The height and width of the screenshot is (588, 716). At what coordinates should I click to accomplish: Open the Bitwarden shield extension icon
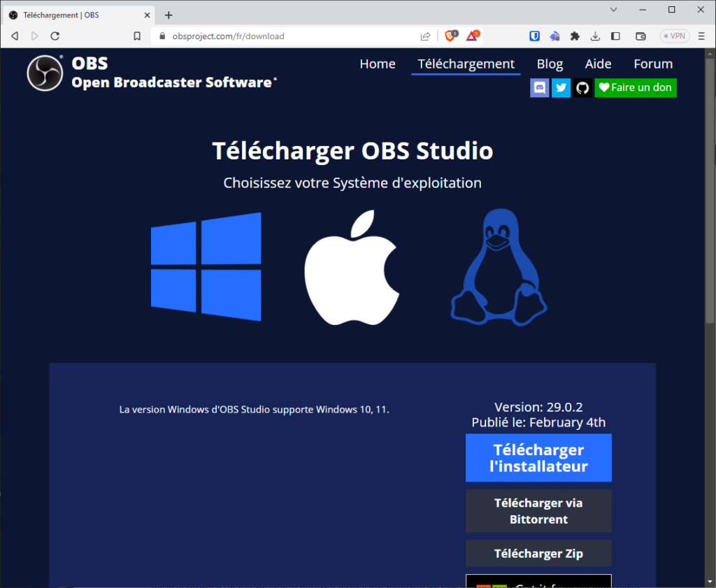point(534,36)
